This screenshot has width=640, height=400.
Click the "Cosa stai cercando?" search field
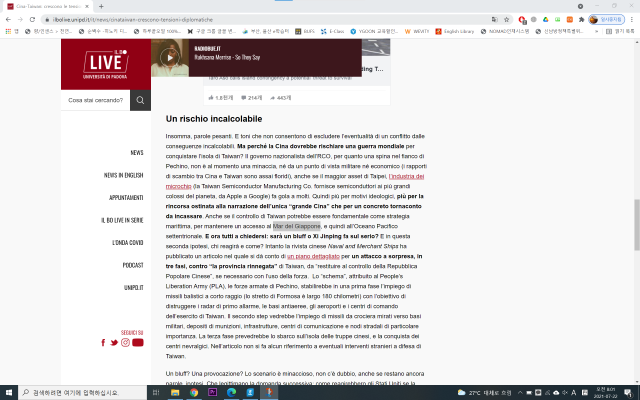pyautogui.click(x=94, y=100)
